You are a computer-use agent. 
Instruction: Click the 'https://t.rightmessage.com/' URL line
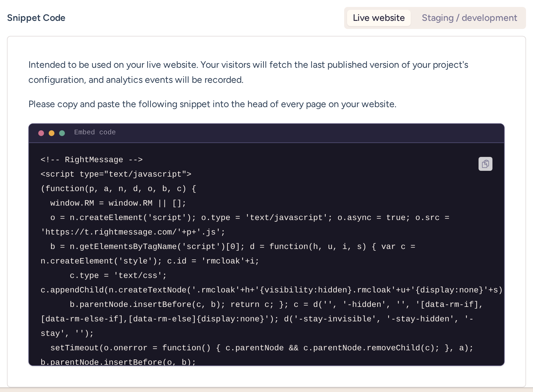tap(133, 232)
